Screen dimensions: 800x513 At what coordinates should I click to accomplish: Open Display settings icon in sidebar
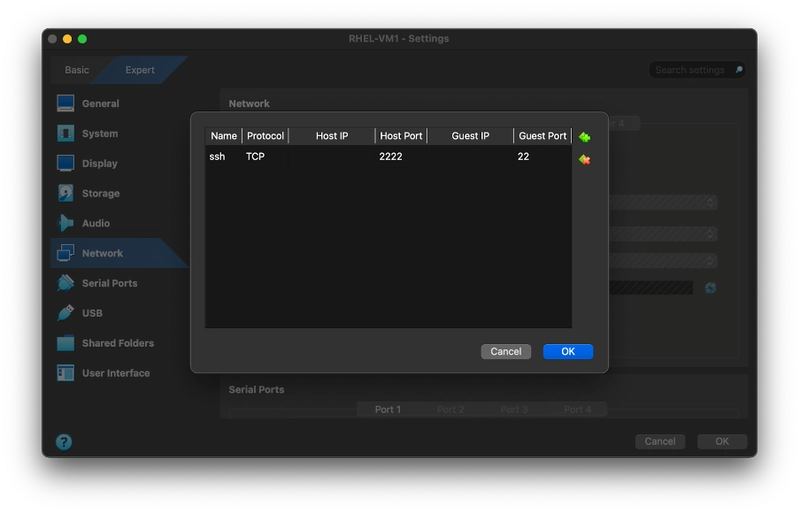[65, 163]
